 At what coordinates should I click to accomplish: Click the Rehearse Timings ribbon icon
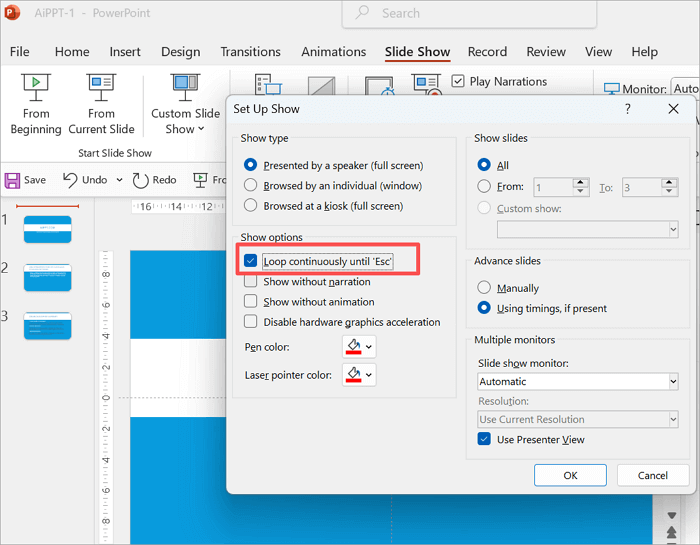pos(380,86)
